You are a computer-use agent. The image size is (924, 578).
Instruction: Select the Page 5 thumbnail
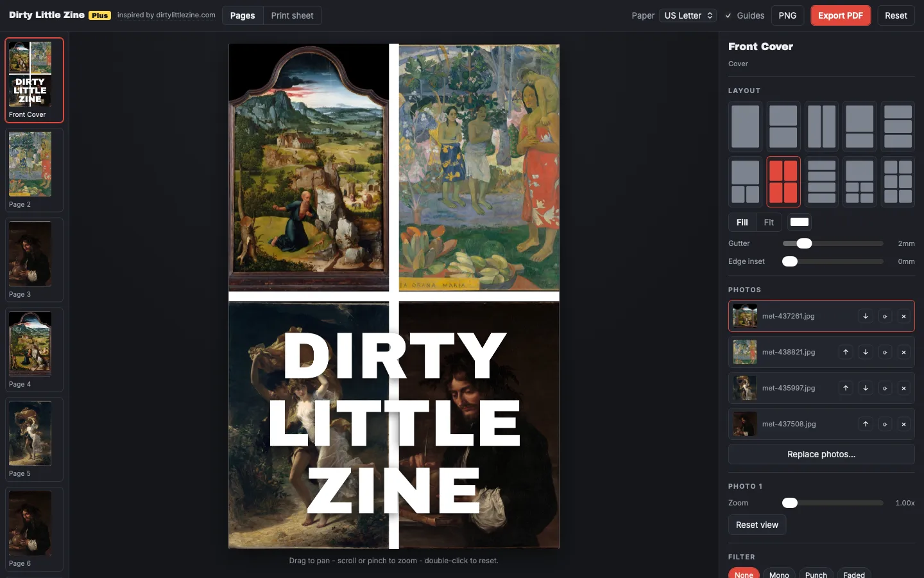34,439
